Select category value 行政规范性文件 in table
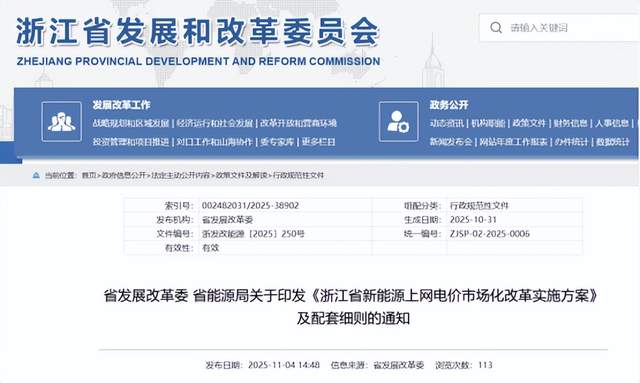The height and width of the screenshot is (383, 640). click(x=479, y=205)
